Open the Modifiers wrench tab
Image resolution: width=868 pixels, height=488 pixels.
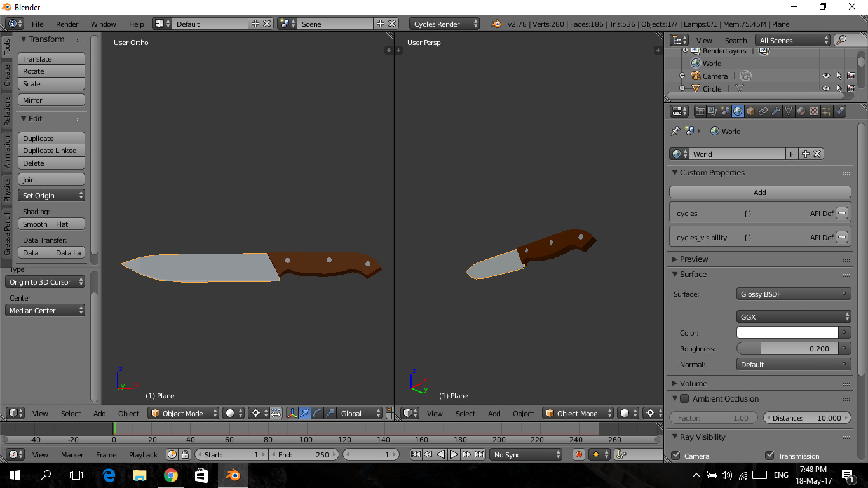(x=776, y=111)
